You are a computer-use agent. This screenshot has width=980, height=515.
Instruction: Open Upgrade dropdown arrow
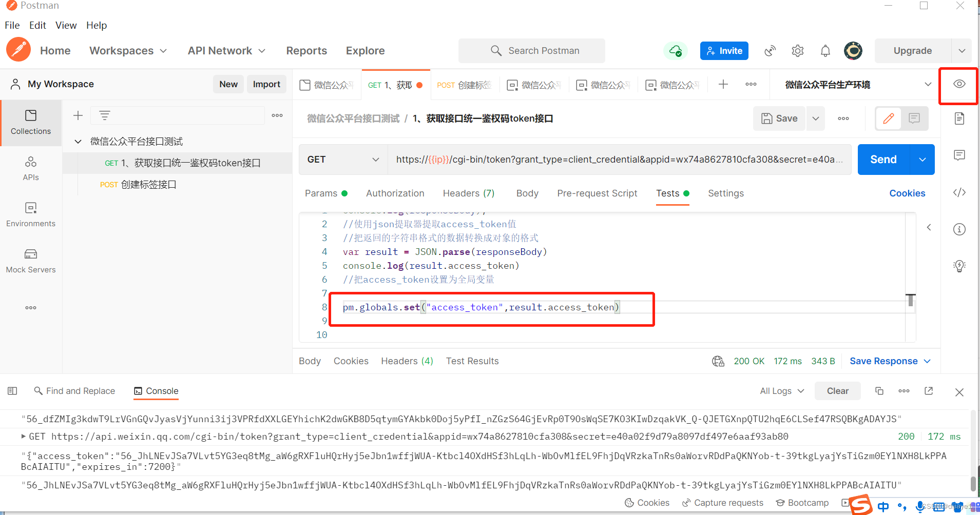coord(962,51)
